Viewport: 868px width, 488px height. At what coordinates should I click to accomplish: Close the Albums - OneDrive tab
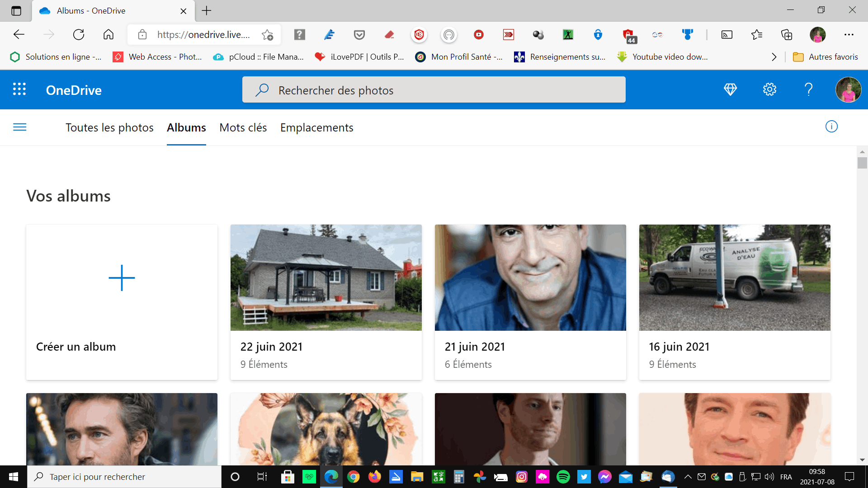[184, 11]
